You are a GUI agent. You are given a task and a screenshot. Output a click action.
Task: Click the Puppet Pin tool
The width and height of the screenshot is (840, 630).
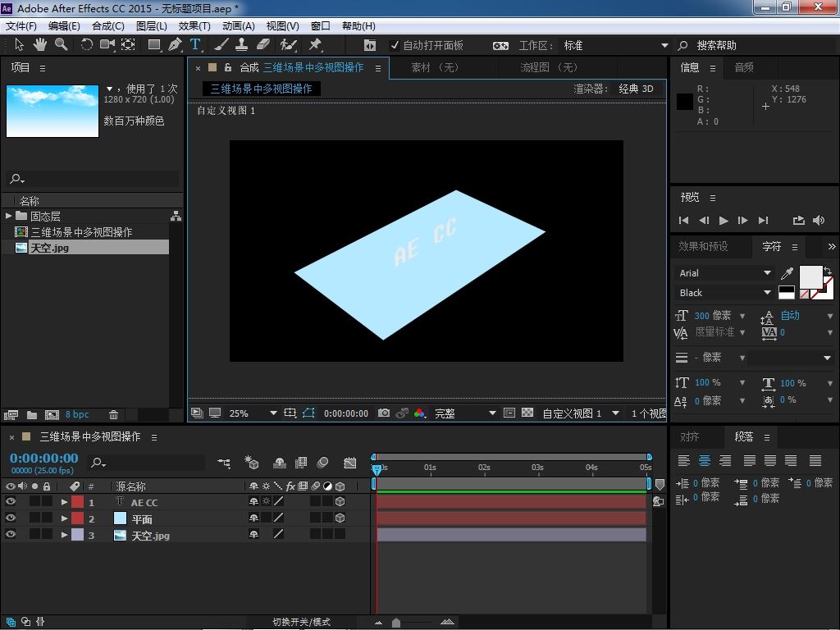315,45
